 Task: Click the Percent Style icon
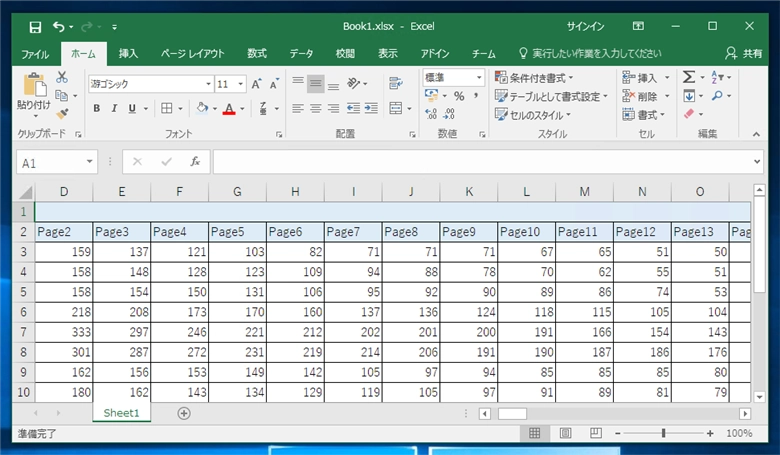pyautogui.click(x=459, y=96)
